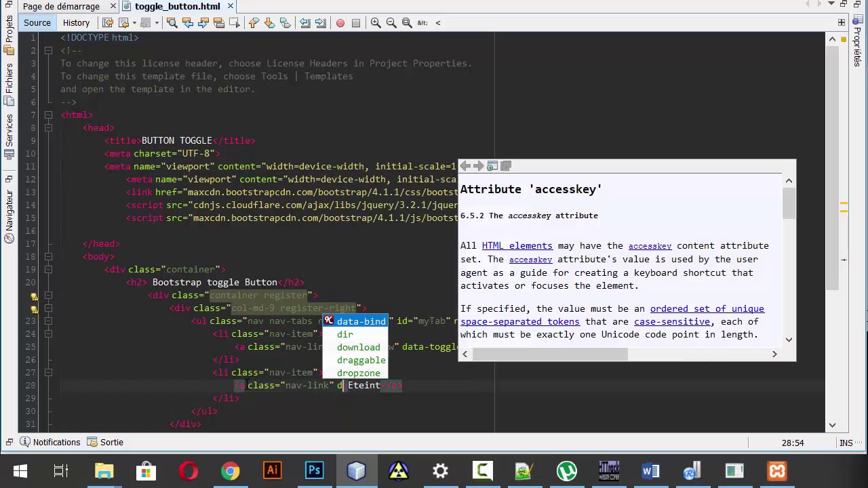Toggle Rectangular Selection icon
Screen dimensions: 868x488
click(x=235, y=22)
